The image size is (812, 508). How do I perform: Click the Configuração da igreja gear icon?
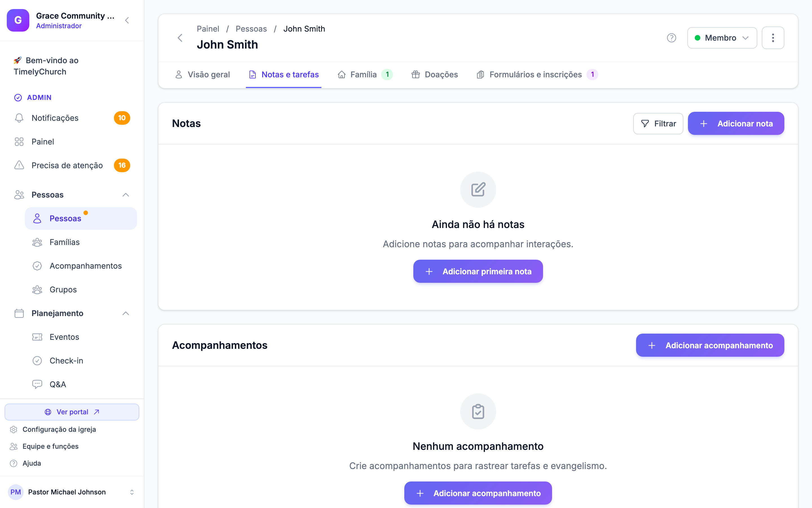coord(14,429)
